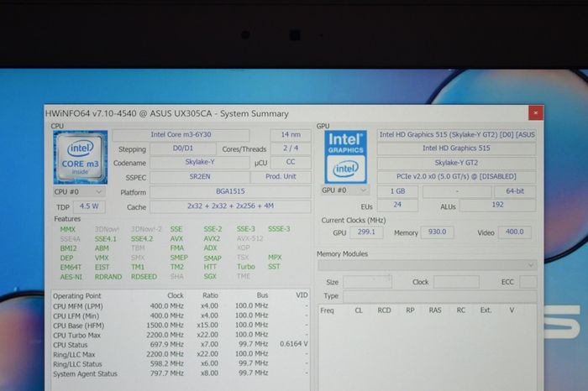Image resolution: width=588 pixels, height=391 pixels.
Task: Click the BGA1515 platform field
Action: (230, 191)
